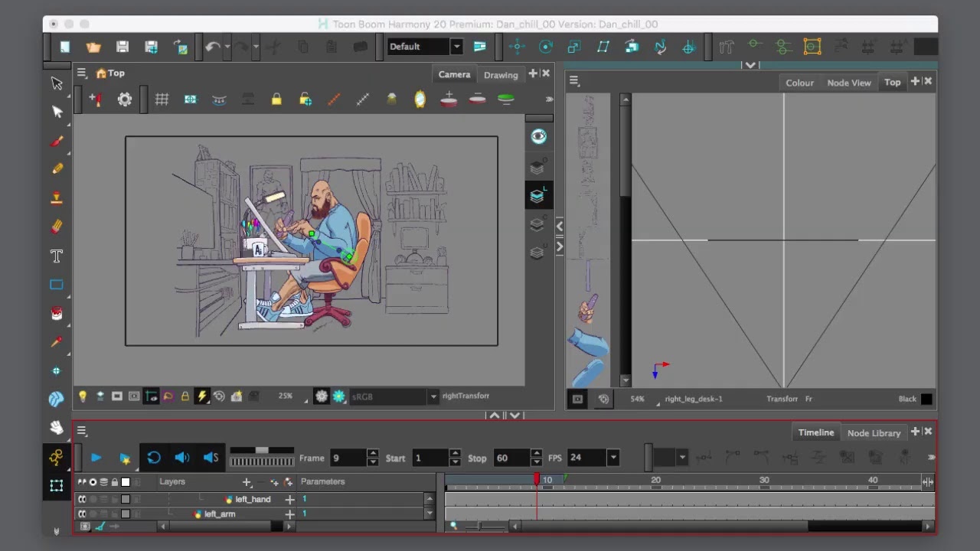Increase the Stop frame stepper

tap(537, 453)
